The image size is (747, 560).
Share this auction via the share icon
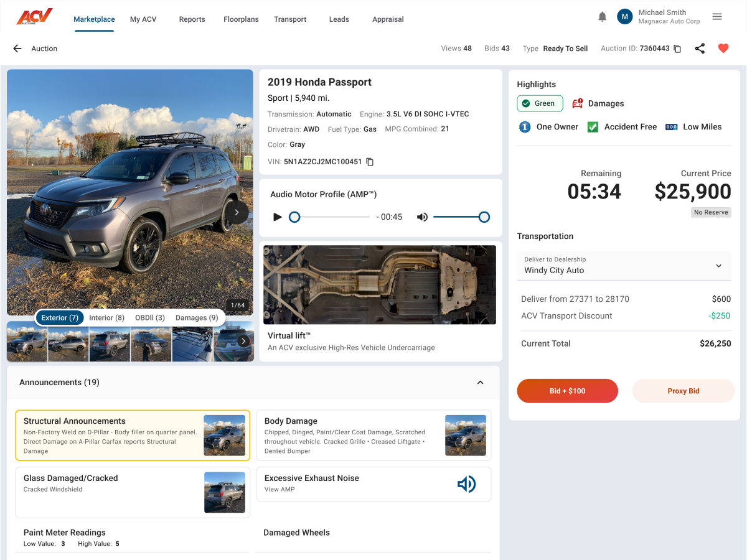[700, 48]
